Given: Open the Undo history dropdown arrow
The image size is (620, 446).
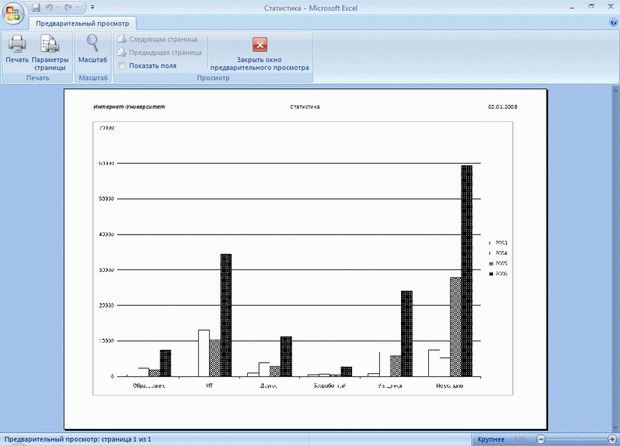Looking at the screenshot, I should [x=58, y=8].
